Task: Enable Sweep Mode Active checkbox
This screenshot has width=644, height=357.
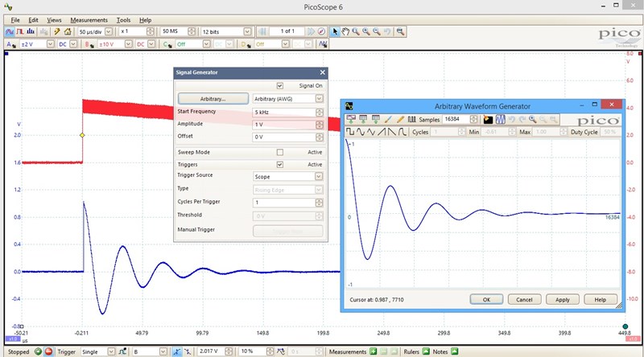Action: click(x=279, y=152)
